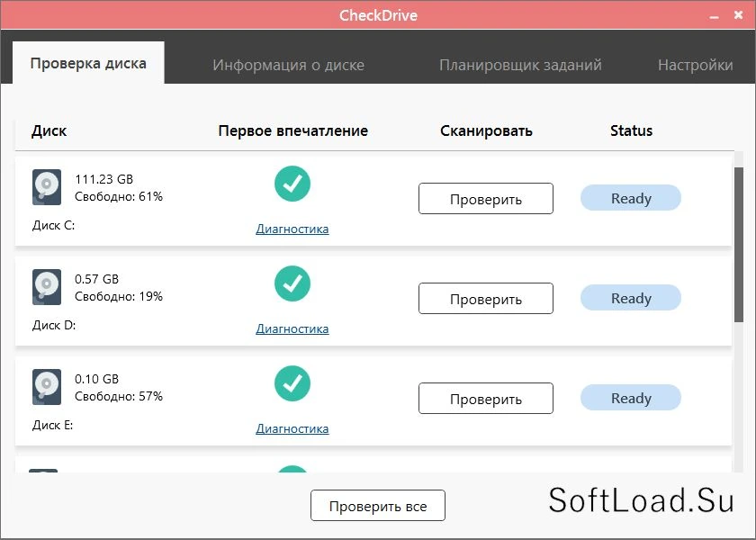Click Проверить button for Диск D:

[x=485, y=299]
